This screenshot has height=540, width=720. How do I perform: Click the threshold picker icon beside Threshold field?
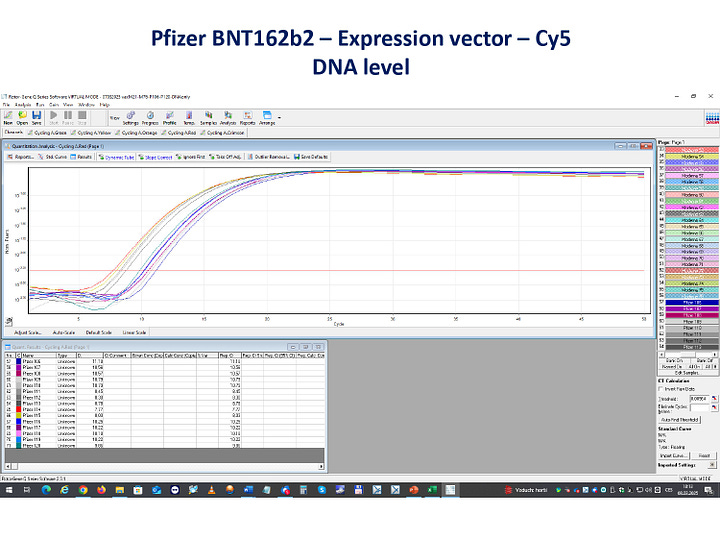coord(714,399)
